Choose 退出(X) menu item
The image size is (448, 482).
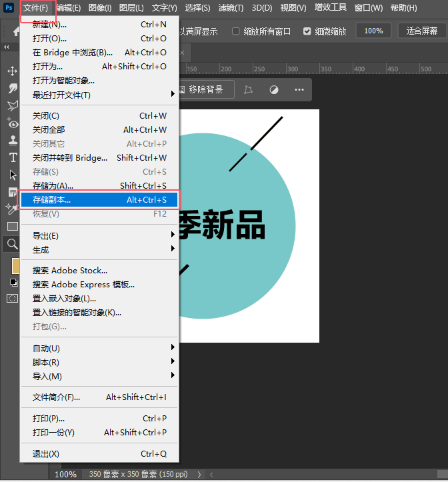pos(99,454)
